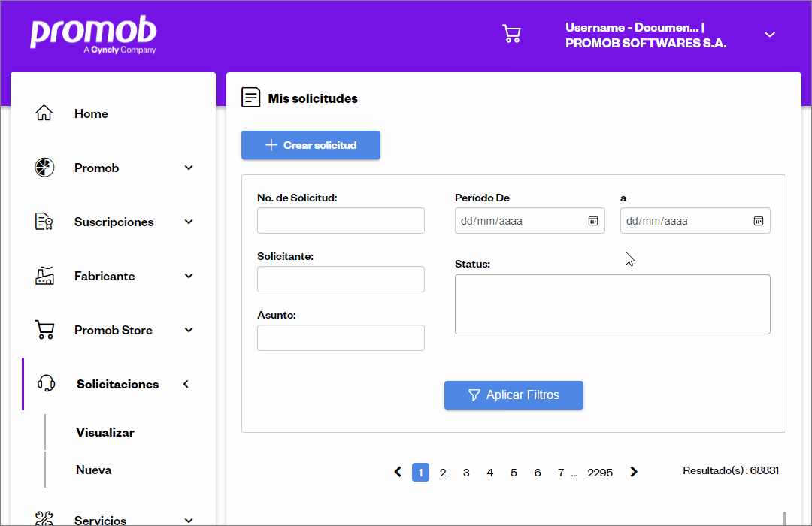Go to page 7

point(561,473)
